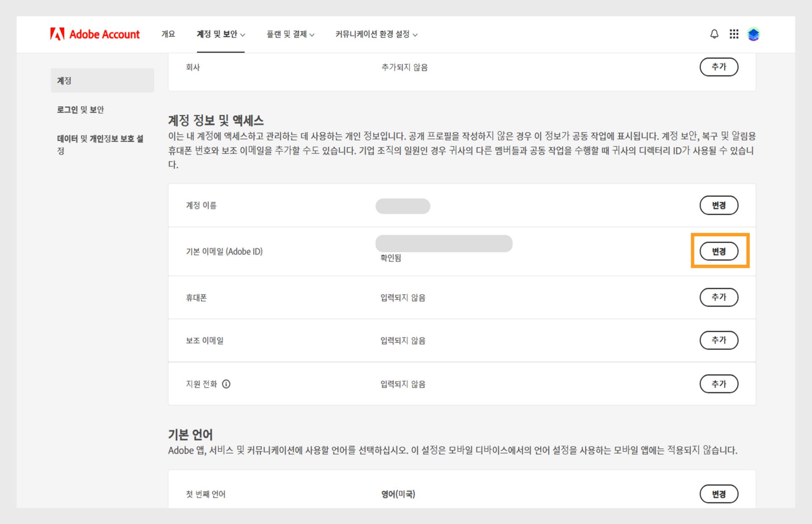Click 변경 for 기본 이메일 (Adobe ID)

pos(719,251)
